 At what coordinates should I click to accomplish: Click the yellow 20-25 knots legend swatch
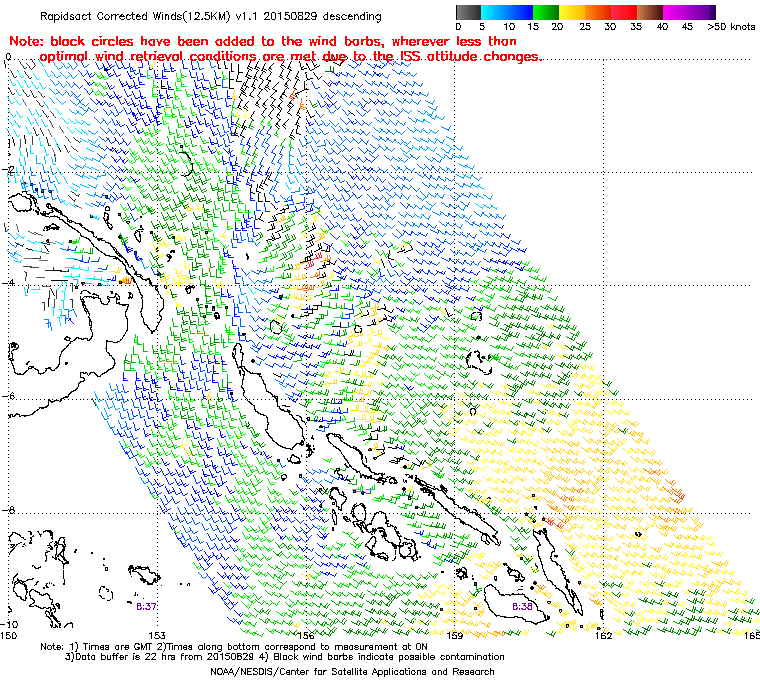click(572, 12)
